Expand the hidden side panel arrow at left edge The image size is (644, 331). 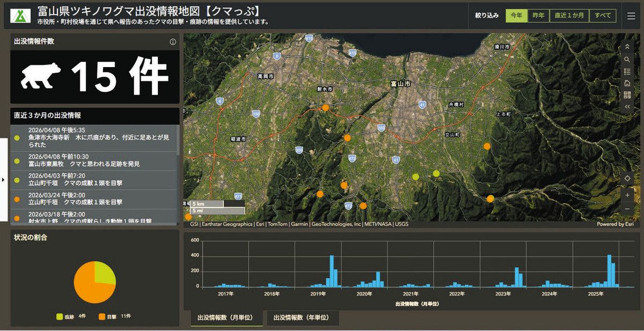(3, 180)
